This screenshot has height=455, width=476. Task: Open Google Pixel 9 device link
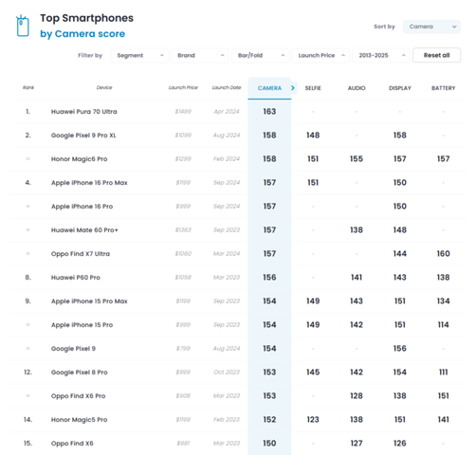tap(73, 349)
